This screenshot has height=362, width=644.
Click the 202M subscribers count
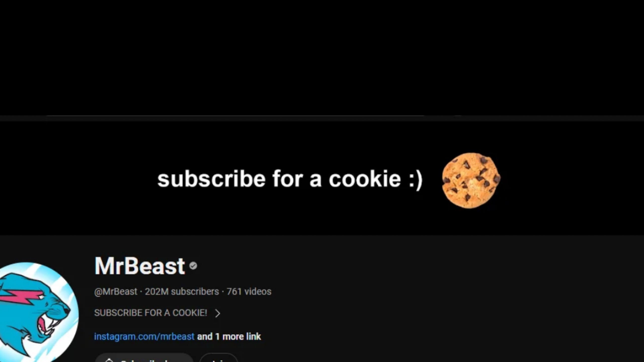182,291
